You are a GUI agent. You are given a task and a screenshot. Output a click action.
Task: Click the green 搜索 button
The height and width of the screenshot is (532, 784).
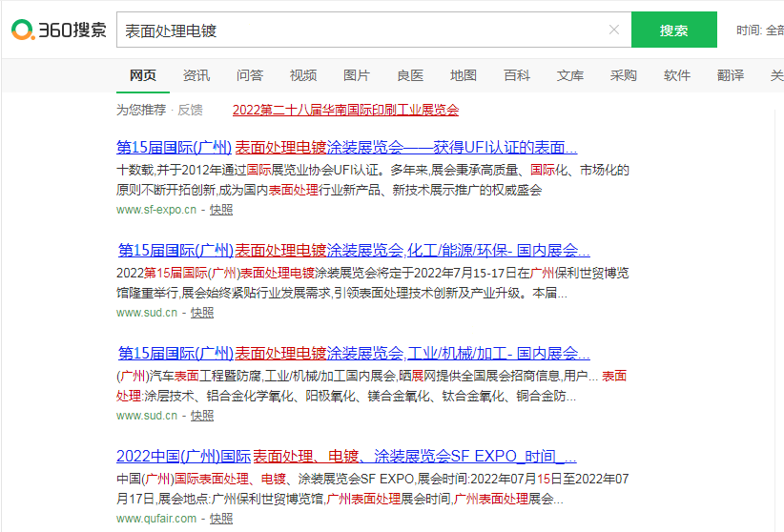click(x=673, y=31)
